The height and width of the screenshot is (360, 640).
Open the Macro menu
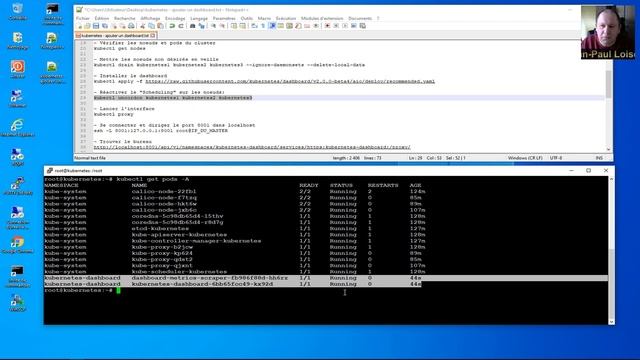264,18
